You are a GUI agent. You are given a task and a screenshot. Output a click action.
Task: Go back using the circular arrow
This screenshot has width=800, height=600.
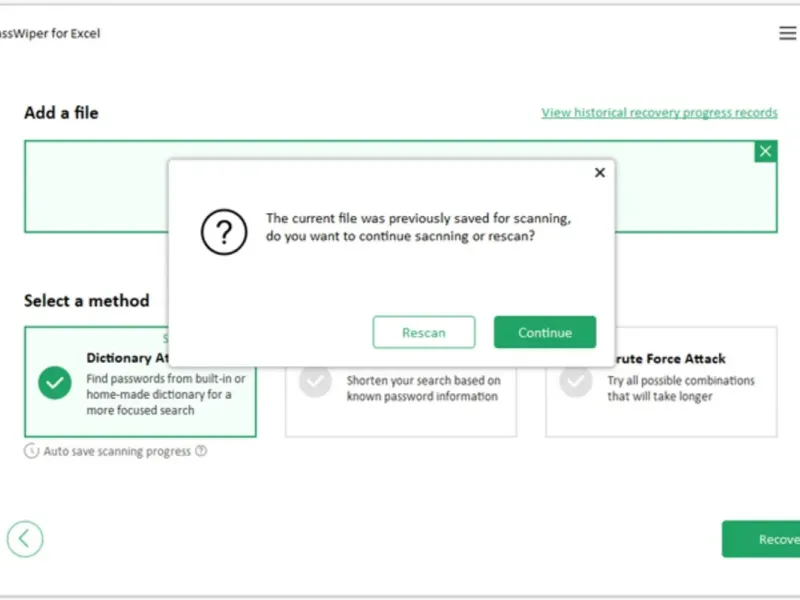[x=25, y=539]
